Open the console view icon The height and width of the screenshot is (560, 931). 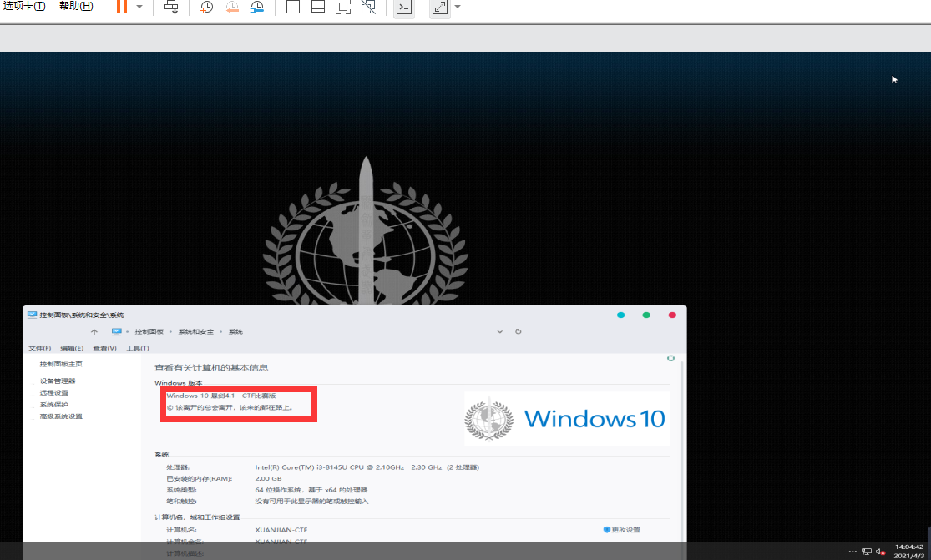[x=404, y=8]
